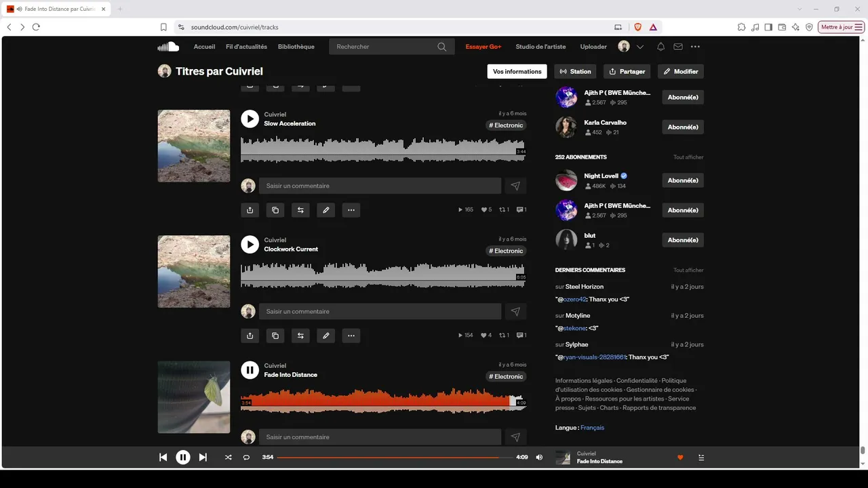Open the browser hamburger menu beside Mettre à jour
Screen dimensions: 868x488
pyautogui.click(x=859, y=27)
